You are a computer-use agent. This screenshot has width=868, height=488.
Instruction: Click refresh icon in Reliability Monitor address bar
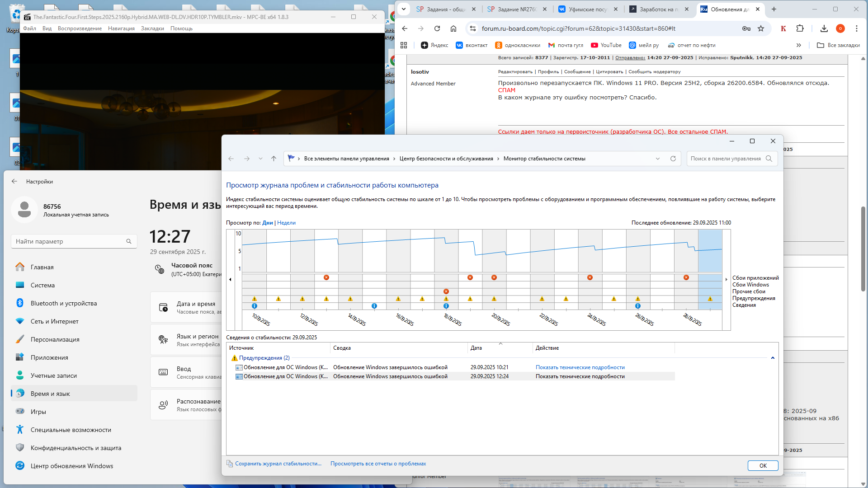click(x=673, y=159)
